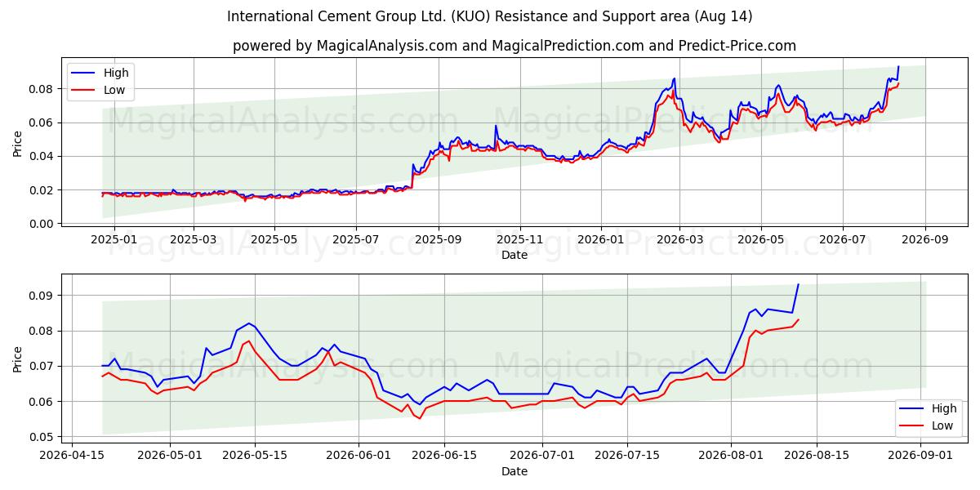Screen dimensions: 980x490
Task: Click the 2025-11 tick label on top chart
Action: (520, 239)
